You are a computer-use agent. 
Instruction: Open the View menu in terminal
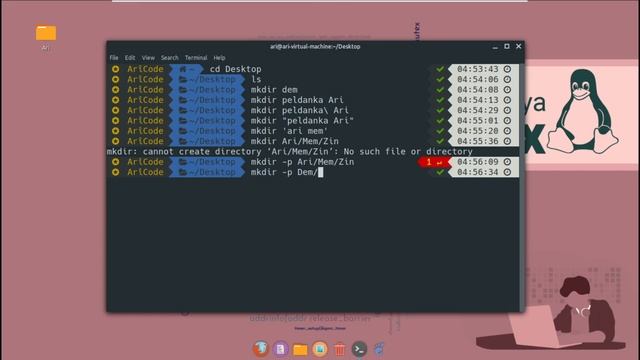(148, 58)
